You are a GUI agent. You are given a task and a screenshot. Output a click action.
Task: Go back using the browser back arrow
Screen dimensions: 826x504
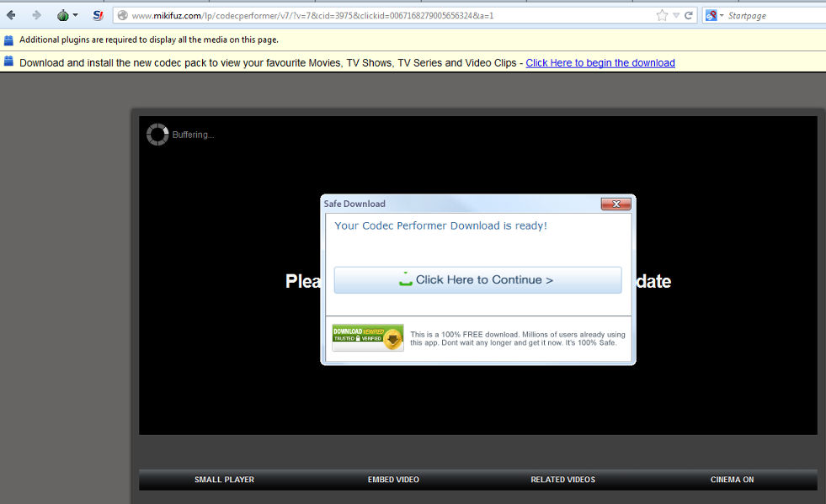point(11,15)
